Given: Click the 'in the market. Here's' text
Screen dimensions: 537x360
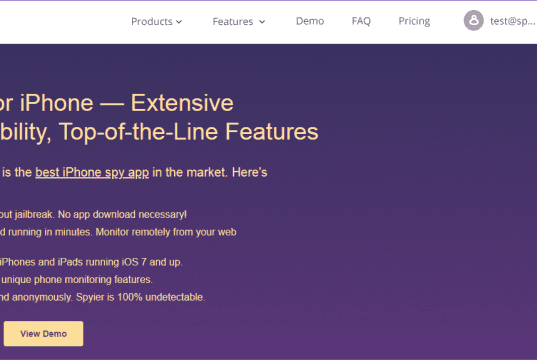Looking at the screenshot, I should click(x=210, y=172).
